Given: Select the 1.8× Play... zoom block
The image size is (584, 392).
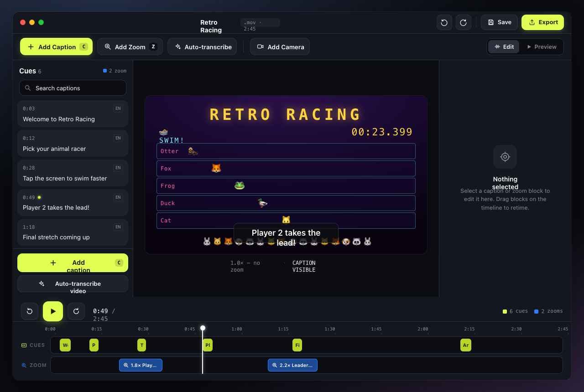Looking at the screenshot, I should pyautogui.click(x=141, y=365).
